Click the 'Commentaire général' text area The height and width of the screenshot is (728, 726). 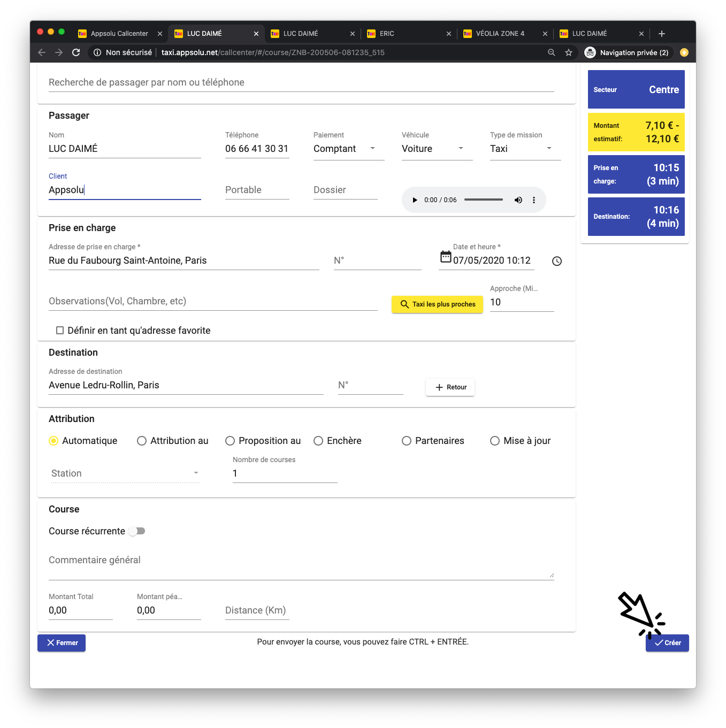pyautogui.click(x=301, y=565)
